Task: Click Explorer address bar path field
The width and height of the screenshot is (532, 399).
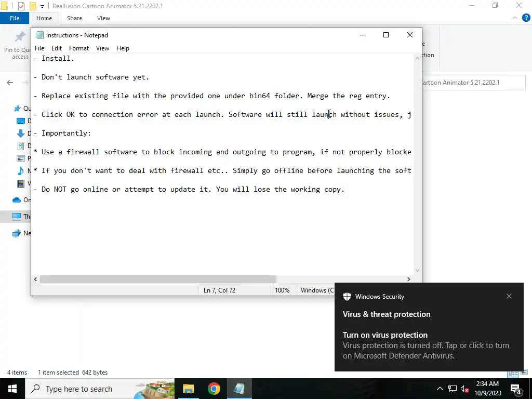Action: point(473,83)
